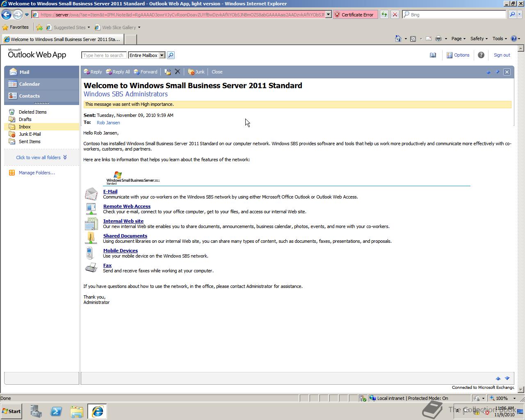Open Manage Folders link
The image size is (525, 420).
click(37, 173)
